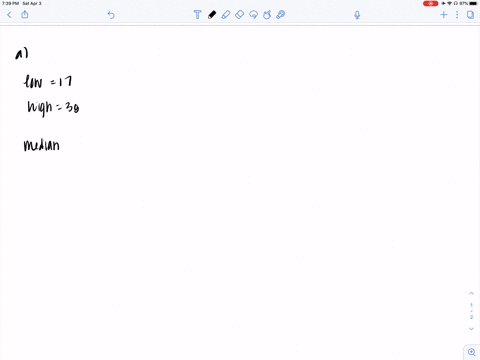Go back using the back chevron
This screenshot has height=360, width=480.
pyautogui.click(x=9, y=15)
